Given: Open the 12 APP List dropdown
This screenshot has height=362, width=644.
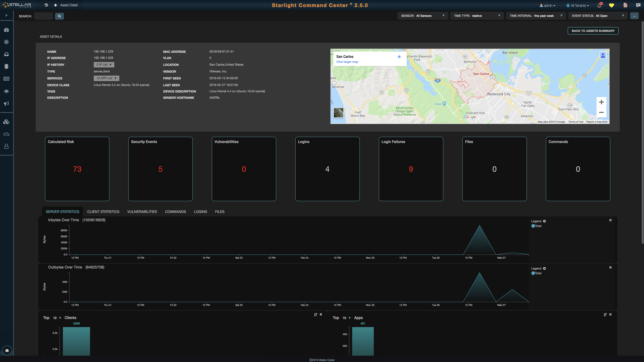Looking at the screenshot, I should [106, 78].
